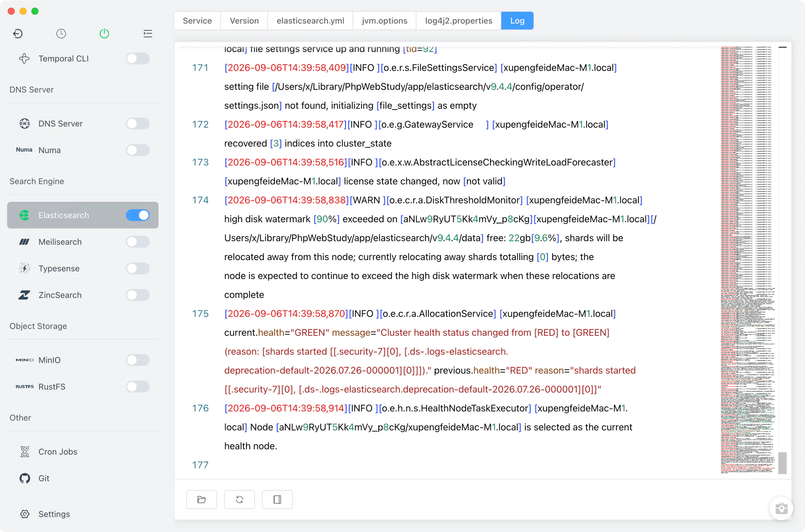The height and width of the screenshot is (532, 805).
Task: Click the Settings gear icon
Action: pyautogui.click(x=24, y=514)
